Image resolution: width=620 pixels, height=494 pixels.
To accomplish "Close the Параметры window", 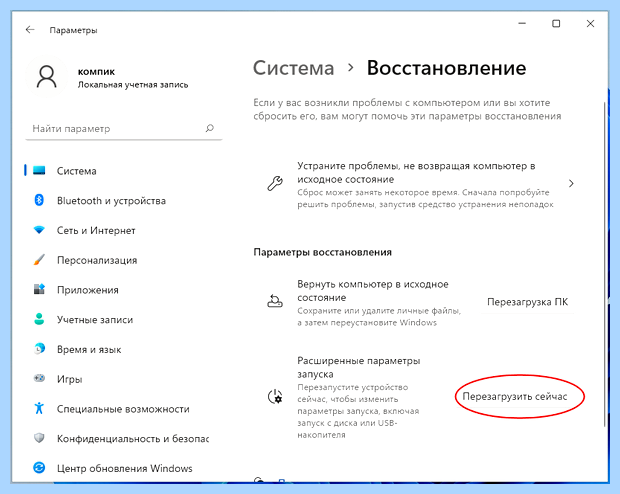I will tap(590, 24).
